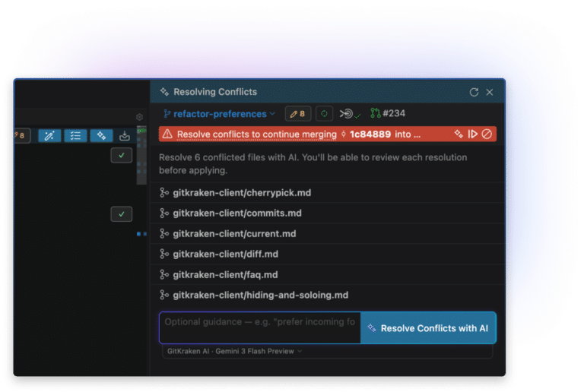Click the upper green checkmark button

click(x=122, y=156)
